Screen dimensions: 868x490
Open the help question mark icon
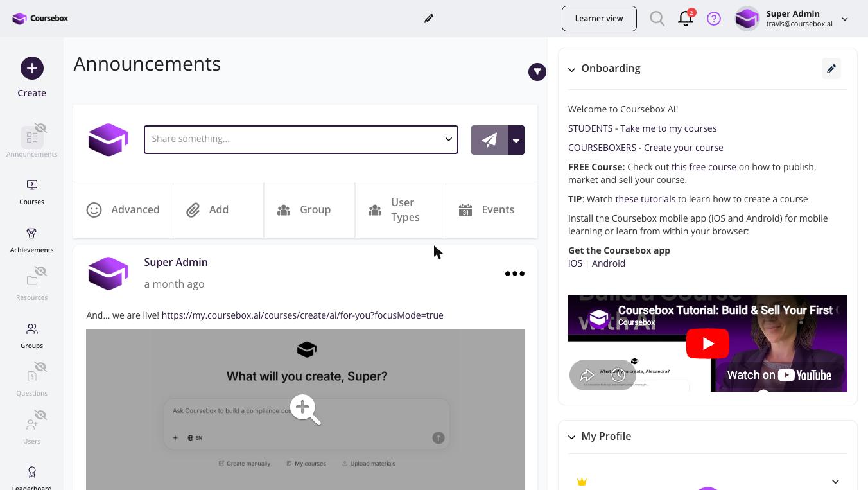click(714, 19)
